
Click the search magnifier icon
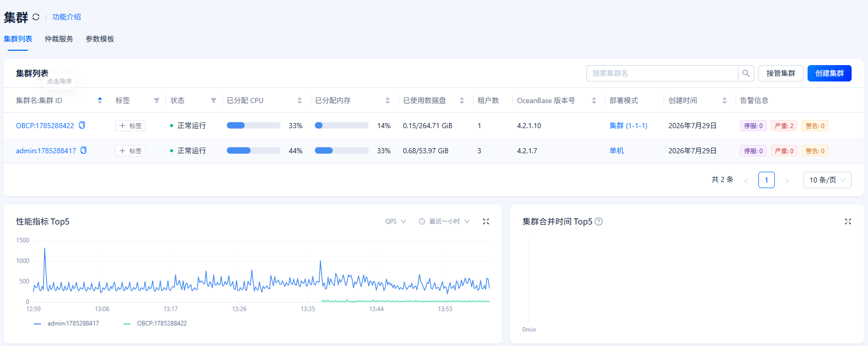point(746,73)
